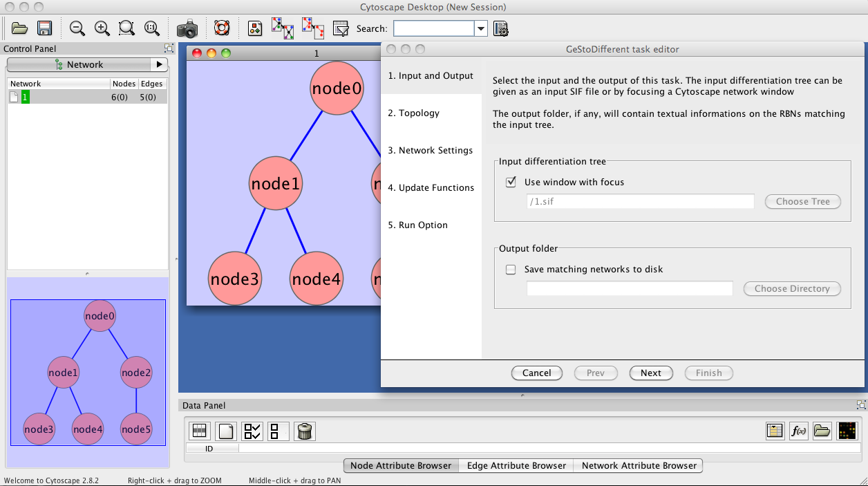This screenshot has height=486, width=868.
Task: Click the Control Panel float/dock icon
Action: 169,48
